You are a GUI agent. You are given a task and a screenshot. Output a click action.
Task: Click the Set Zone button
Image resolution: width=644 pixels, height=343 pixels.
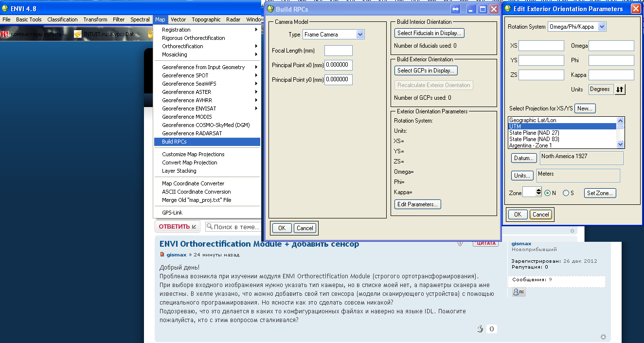[600, 193]
